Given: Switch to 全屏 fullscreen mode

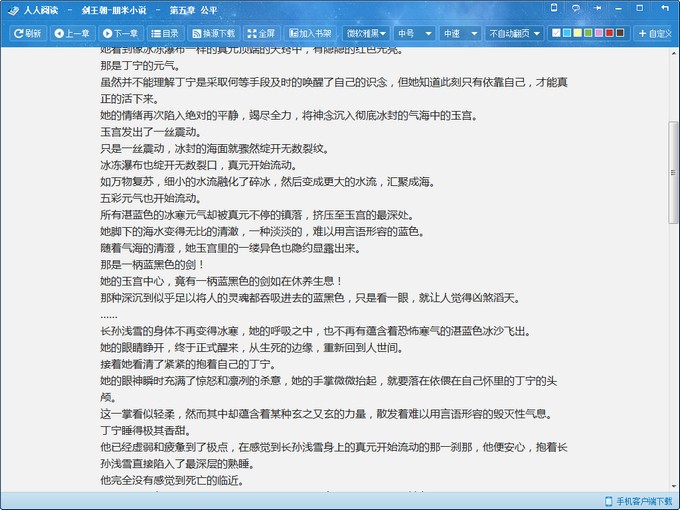Looking at the screenshot, I should click(261, 33).
